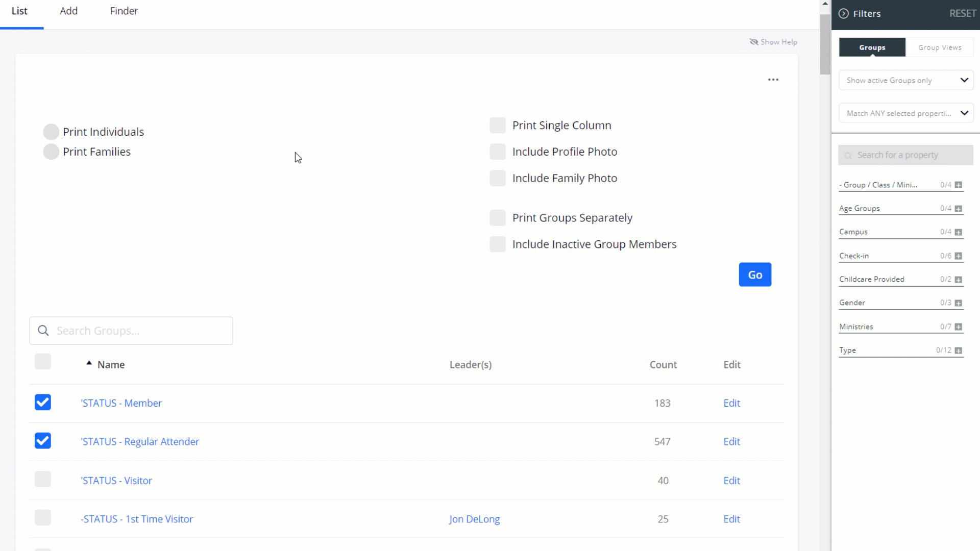The height and width of the screenshot is (551, 980).
Task: Click the search for a property icon
Action: click(x=849, y=155)
